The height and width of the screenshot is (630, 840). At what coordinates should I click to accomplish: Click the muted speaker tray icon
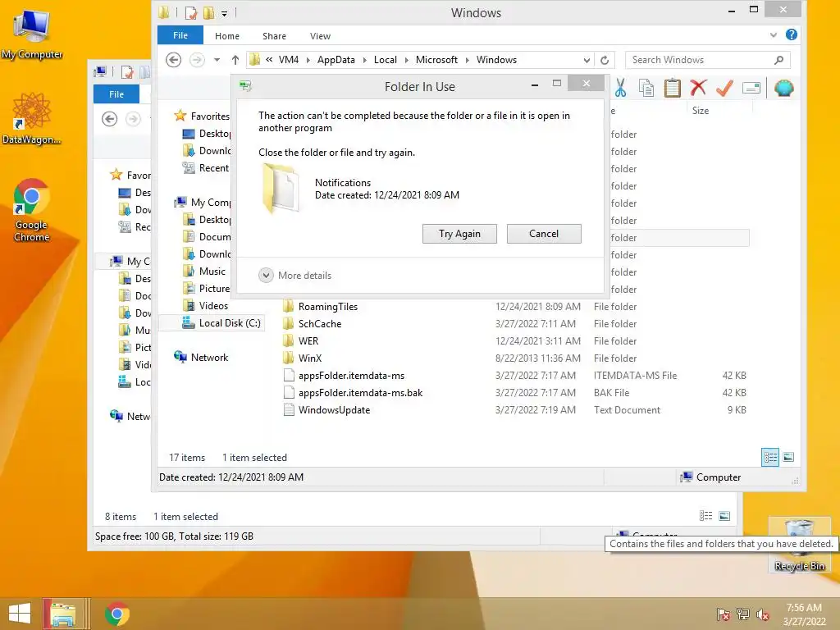coord(762,614)
